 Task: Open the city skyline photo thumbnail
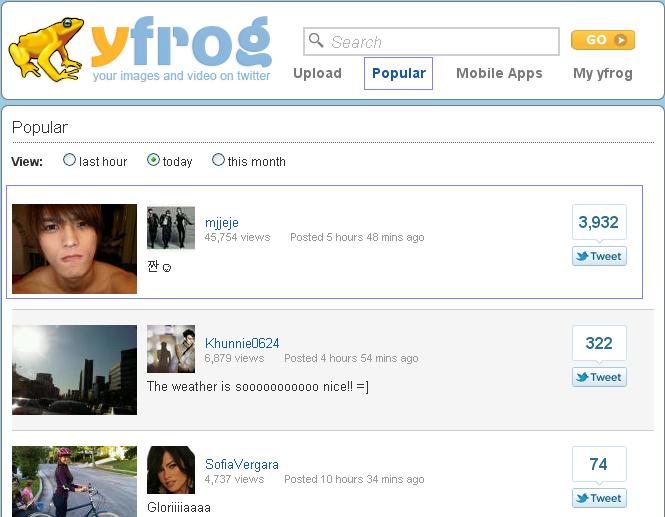pyautogui.click(x=75, y=370)
